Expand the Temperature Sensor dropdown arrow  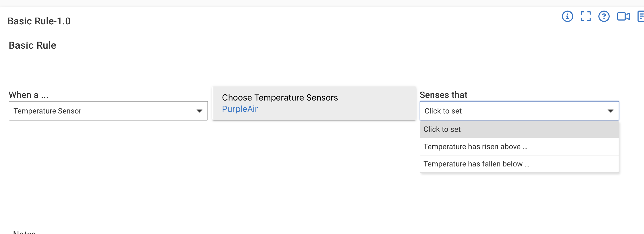pyautogui.click(x=199, y=111)
